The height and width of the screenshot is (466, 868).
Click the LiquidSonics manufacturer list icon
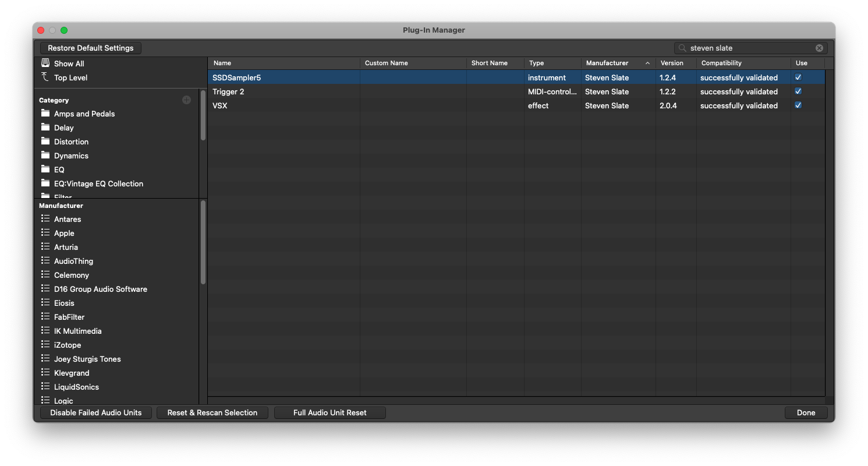tap(45, 386)
